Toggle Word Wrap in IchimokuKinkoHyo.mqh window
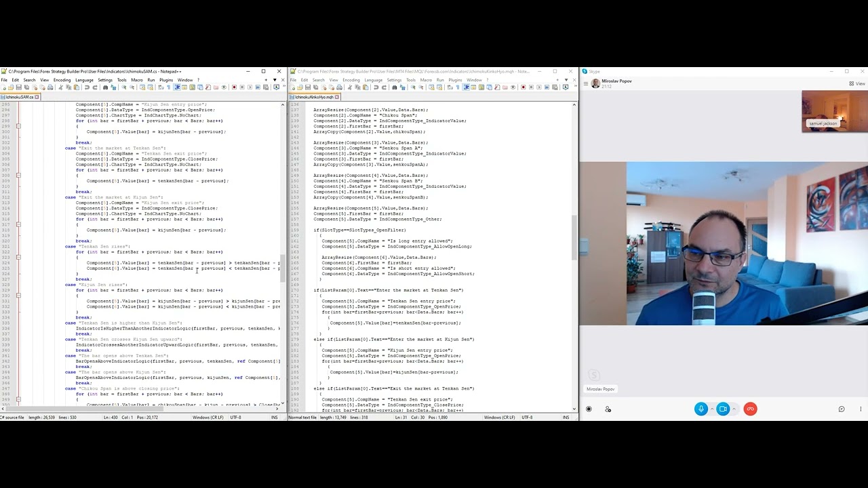868x488 pixels. [x=450, y=87]
